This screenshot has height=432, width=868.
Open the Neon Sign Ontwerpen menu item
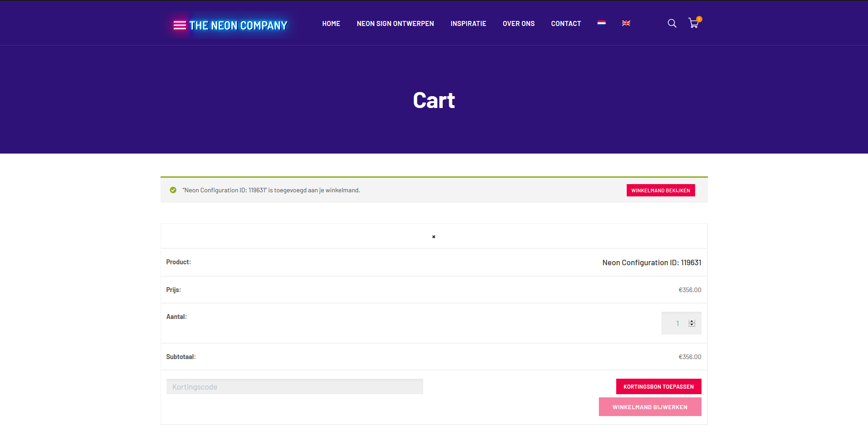click(x=395, y=24)
